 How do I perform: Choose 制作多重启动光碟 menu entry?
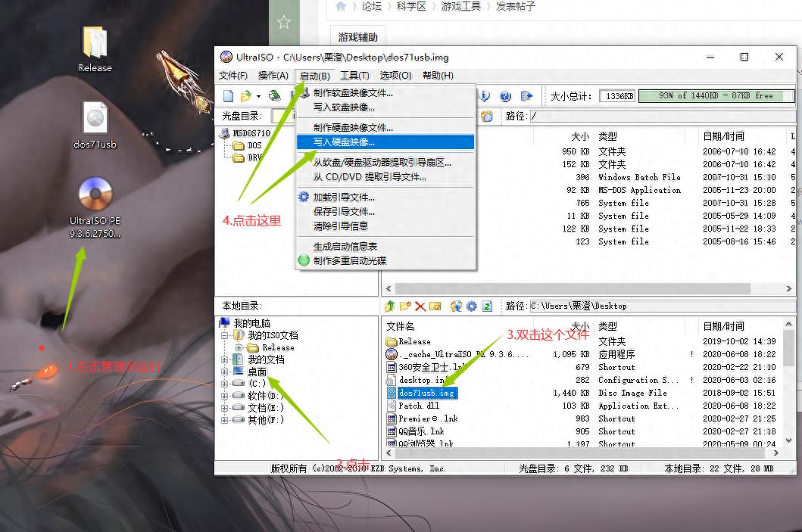(x=385, y=260)
